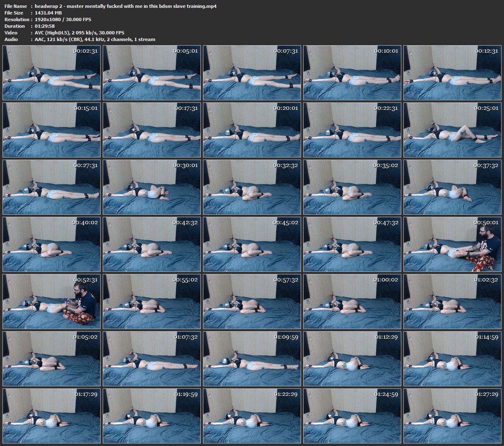Click the file size value "1431.04 MB"
The image size is (504, 446).
48,13
